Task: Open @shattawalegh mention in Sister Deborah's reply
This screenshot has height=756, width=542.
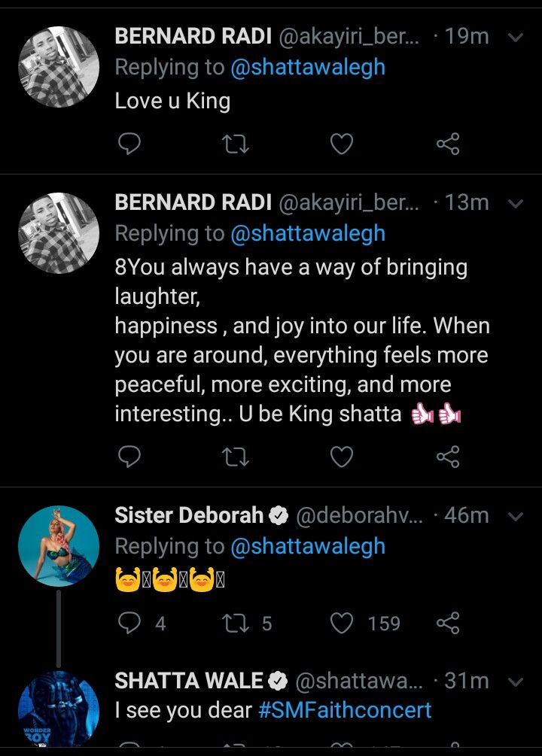Action: (308, 546)
